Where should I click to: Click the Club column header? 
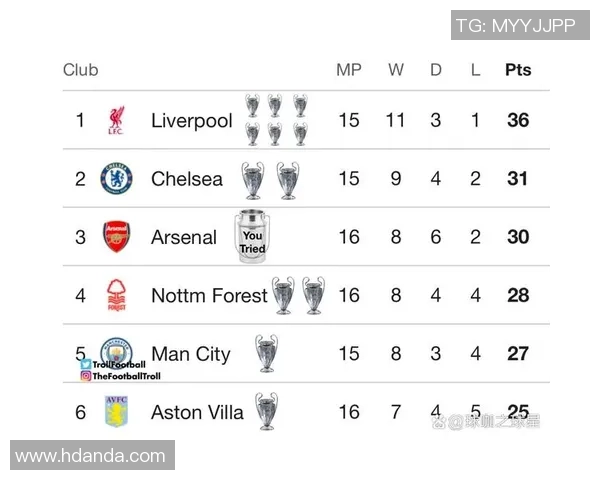81,70
